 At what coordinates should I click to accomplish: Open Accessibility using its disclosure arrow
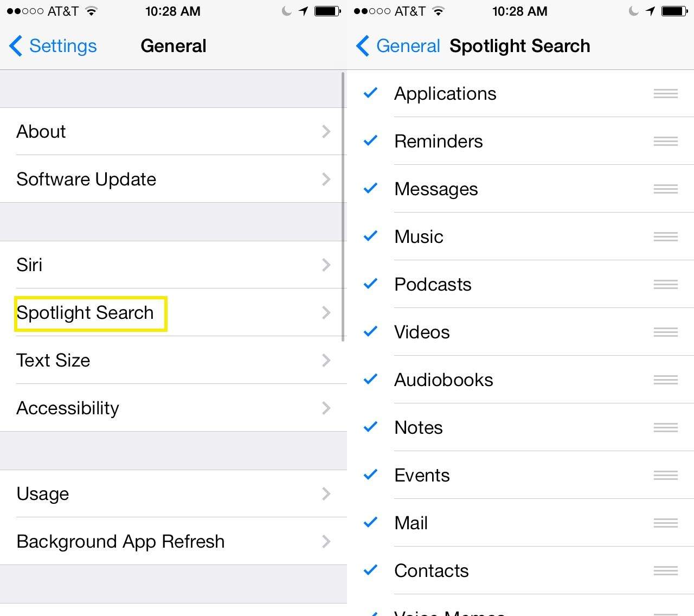[x=326, y=408]
